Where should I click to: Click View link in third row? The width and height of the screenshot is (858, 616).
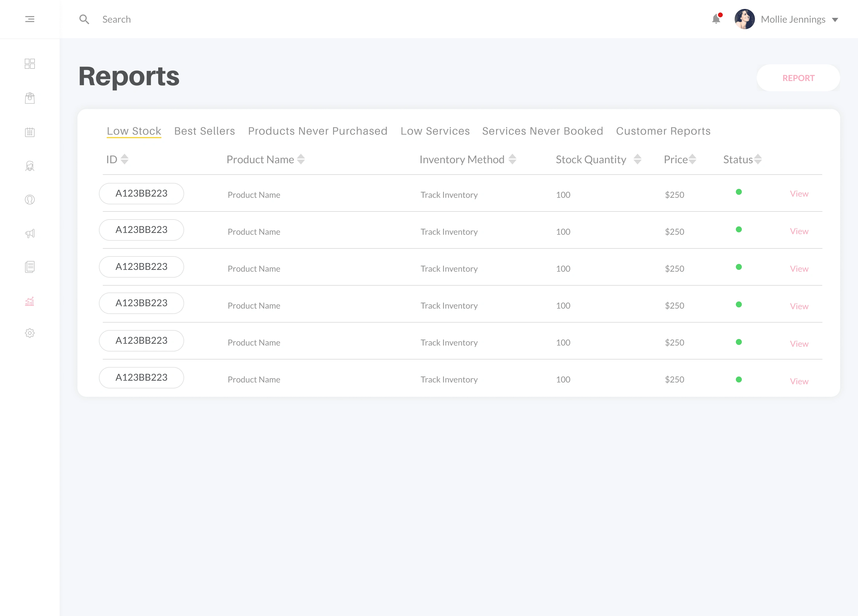click(799, 268)
